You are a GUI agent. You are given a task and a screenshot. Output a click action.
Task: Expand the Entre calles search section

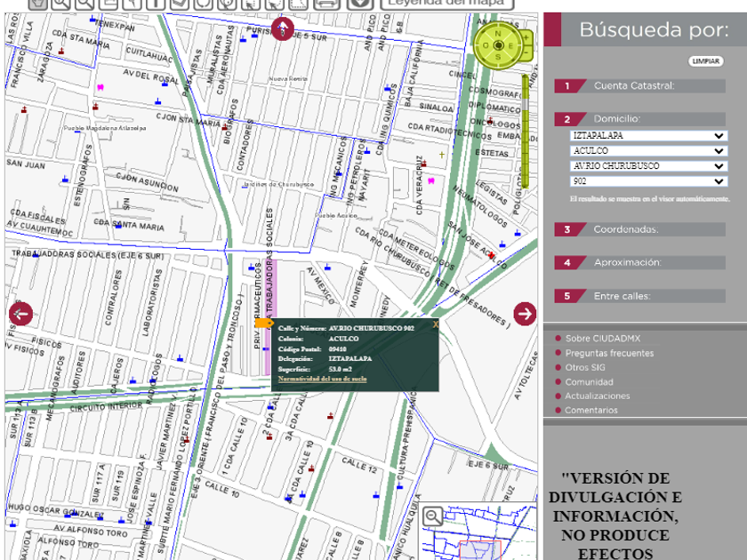point(622,296)
